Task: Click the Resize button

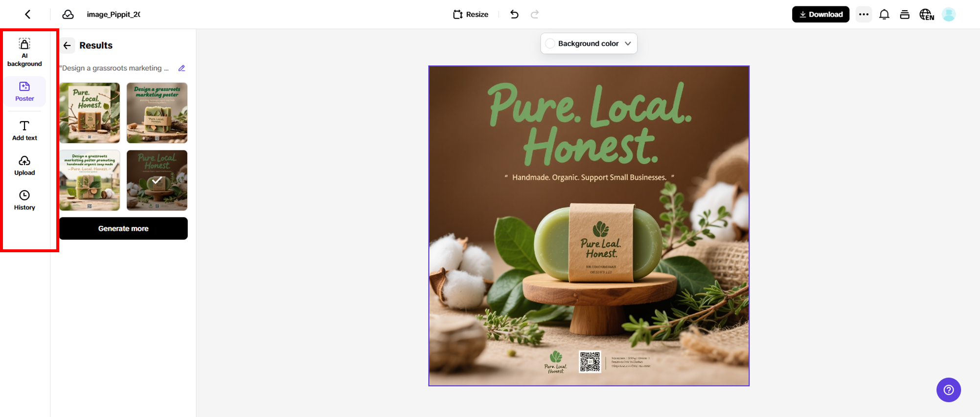Action: (471, 14)
